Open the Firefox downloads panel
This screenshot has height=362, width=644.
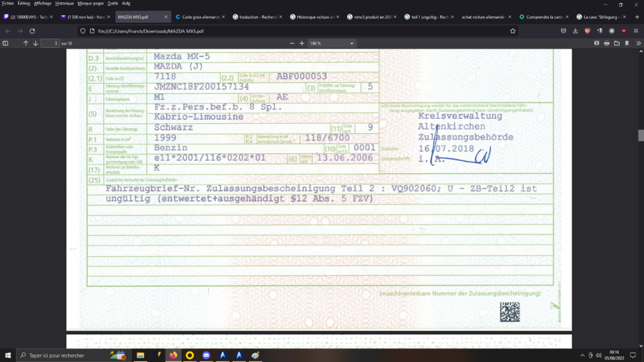click(x=575, y=31)
